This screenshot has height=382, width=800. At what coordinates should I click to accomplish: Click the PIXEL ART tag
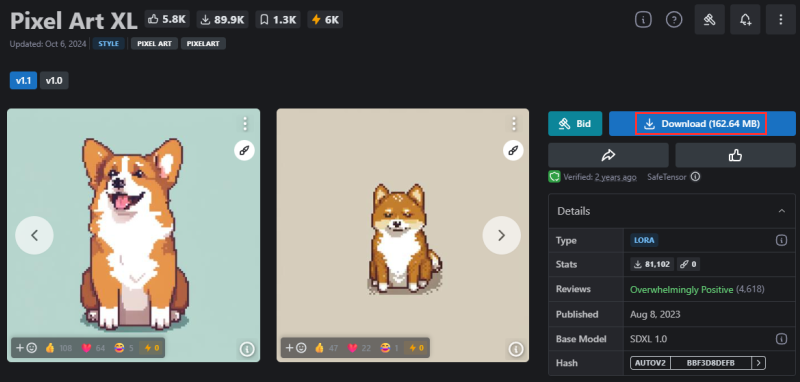point(154,44)
